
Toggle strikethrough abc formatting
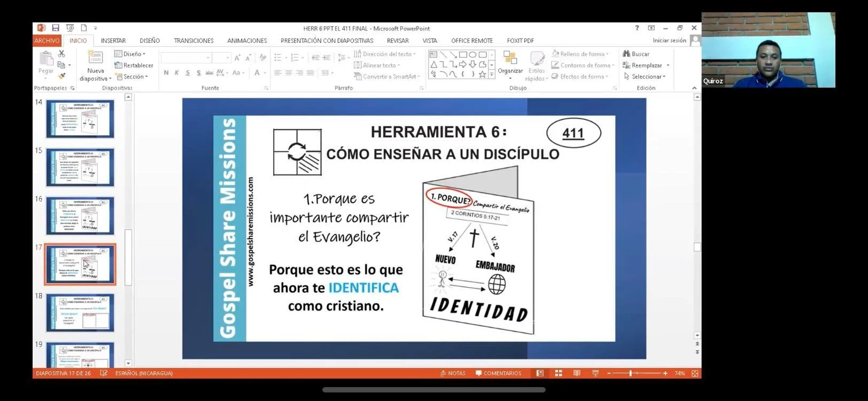coord(209,73)
